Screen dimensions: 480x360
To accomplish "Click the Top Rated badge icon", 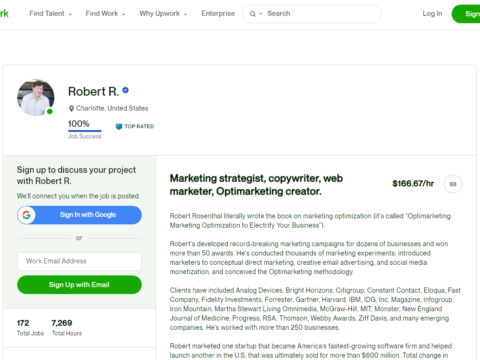I will tap(119, 126).
